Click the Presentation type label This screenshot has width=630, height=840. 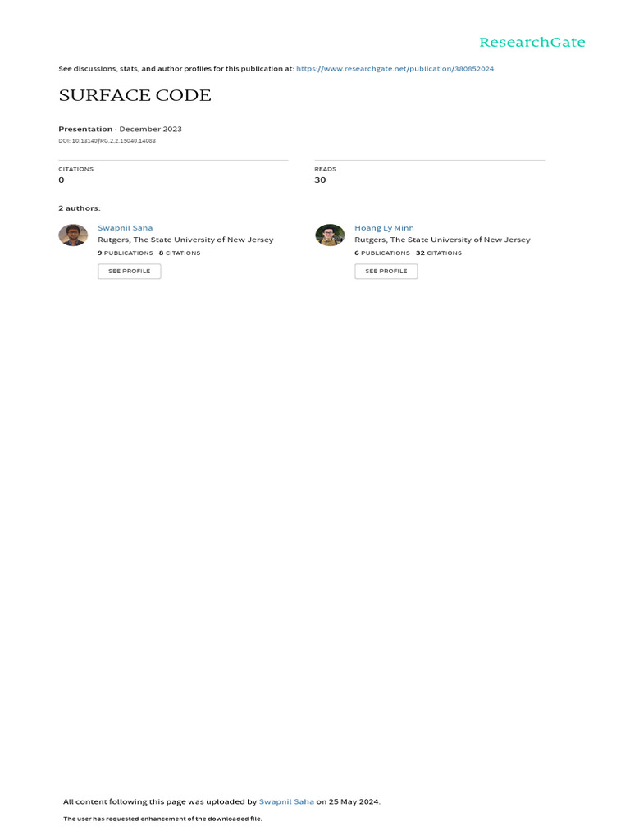(x=85, y=129)
